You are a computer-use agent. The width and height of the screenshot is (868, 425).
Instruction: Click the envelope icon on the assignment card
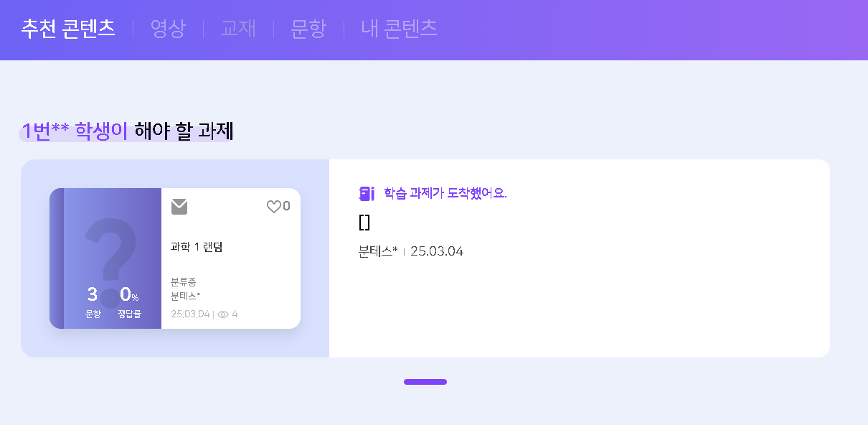(x=179, y=207)
